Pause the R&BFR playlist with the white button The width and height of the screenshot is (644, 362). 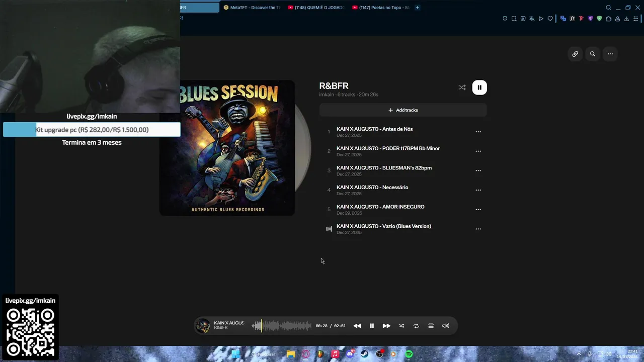click(479, 87)
